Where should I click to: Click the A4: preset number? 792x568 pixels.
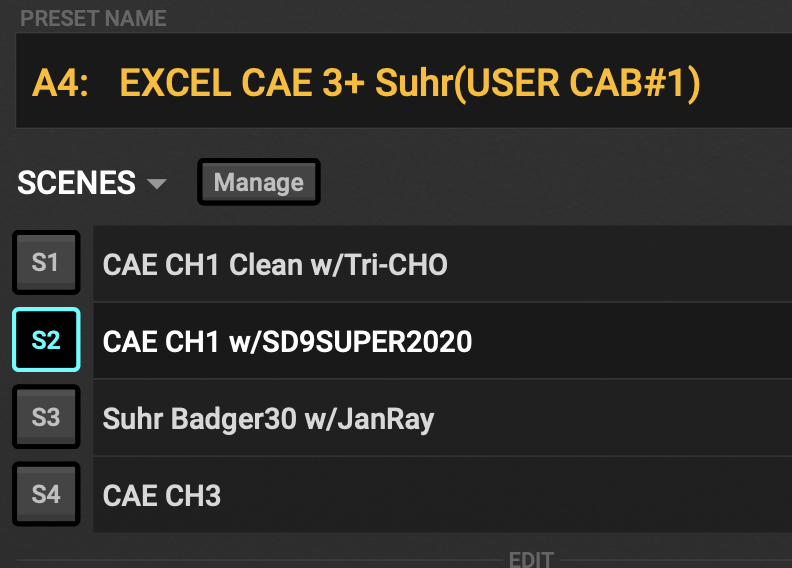(60, 83)
